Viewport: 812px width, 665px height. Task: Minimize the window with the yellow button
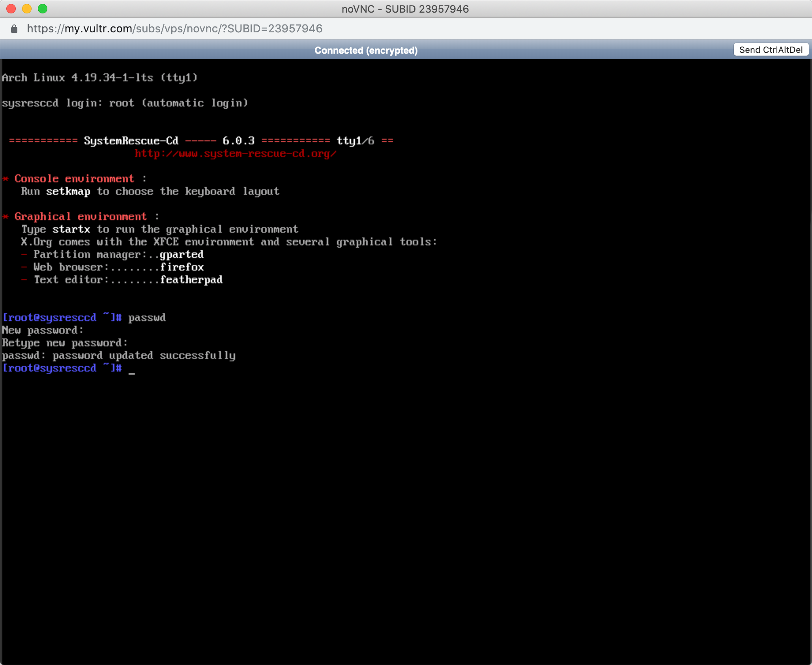point(27,9)
